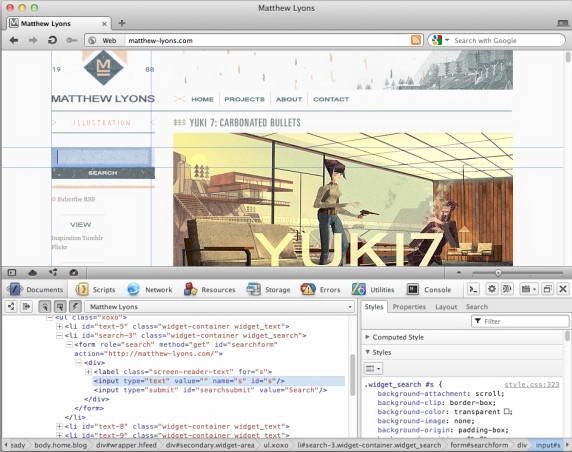The image size is (572, 452).
Task: Open the Storage panel
Action: point(268,290)
